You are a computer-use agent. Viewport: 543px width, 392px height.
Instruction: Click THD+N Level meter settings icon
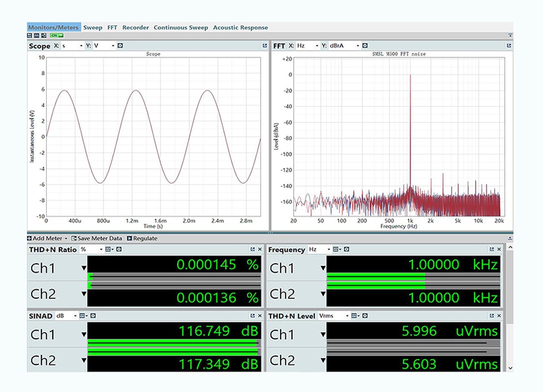point(364,316)
